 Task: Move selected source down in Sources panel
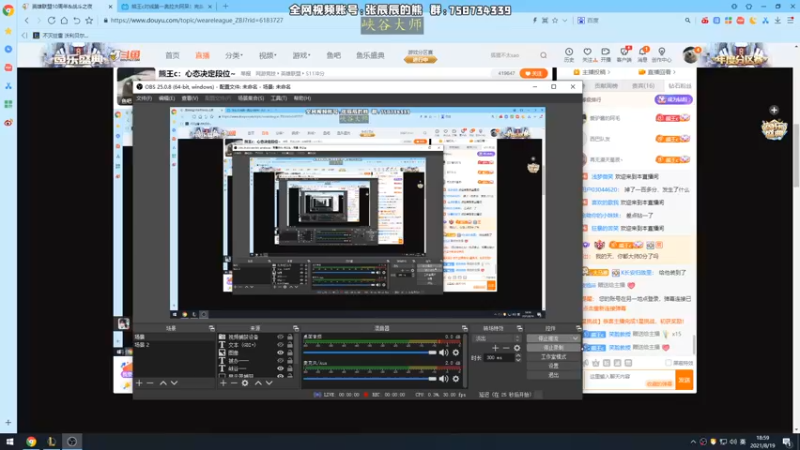(x=269, y=383)
